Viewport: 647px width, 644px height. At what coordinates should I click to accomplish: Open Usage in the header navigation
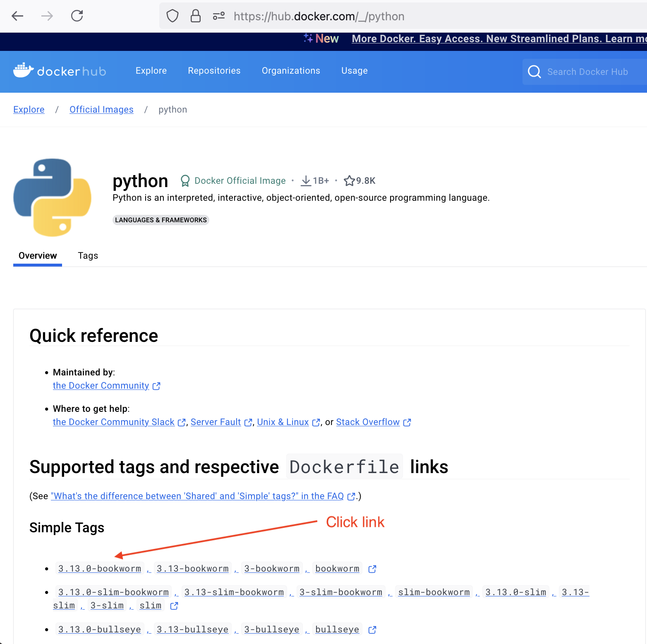tap(355, 71)
